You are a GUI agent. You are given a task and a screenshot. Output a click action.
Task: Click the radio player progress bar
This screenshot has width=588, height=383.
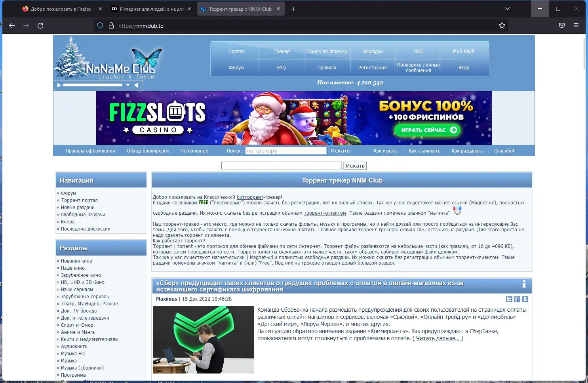coord(93,85)
